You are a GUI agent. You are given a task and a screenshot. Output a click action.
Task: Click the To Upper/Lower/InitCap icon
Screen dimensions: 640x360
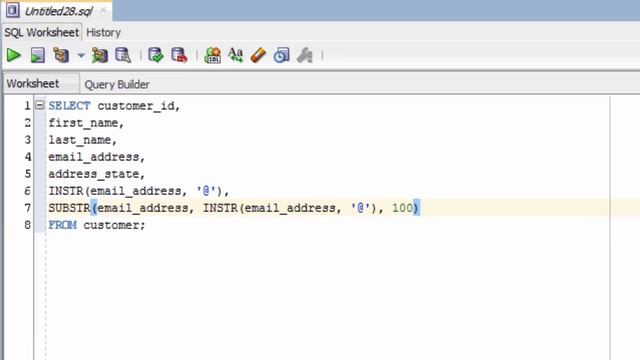point(236,55)
